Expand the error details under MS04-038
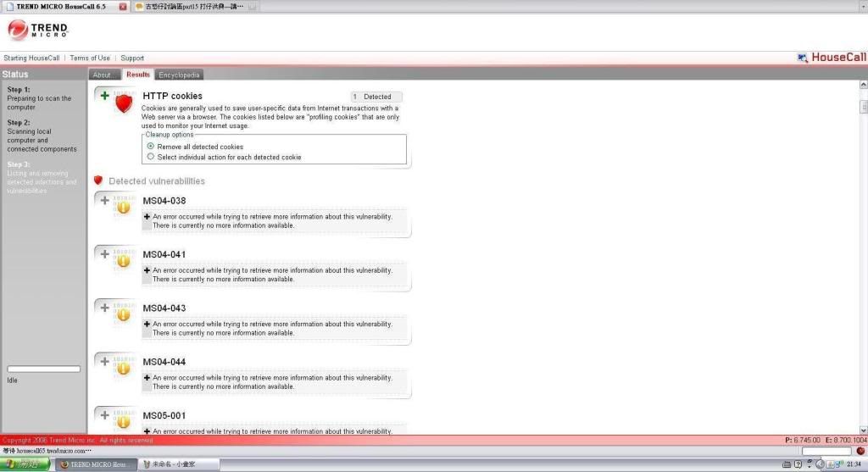The image size is (868, 472). (147, 217)
